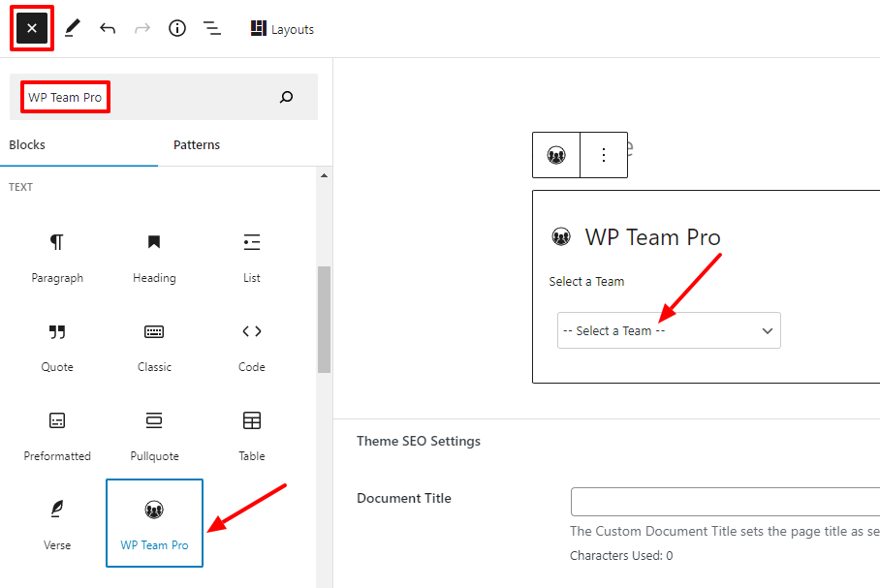This screenshot has height=588, width=880.
Task: Redo the last undone change
Action: tap(142, 28)
